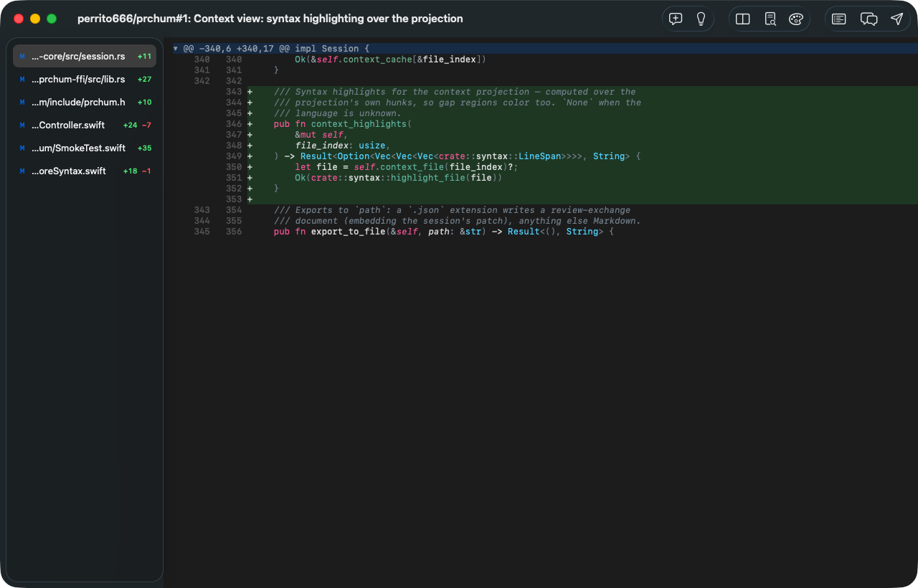Click comment line '/// language is unknown.'

[337, 113]
